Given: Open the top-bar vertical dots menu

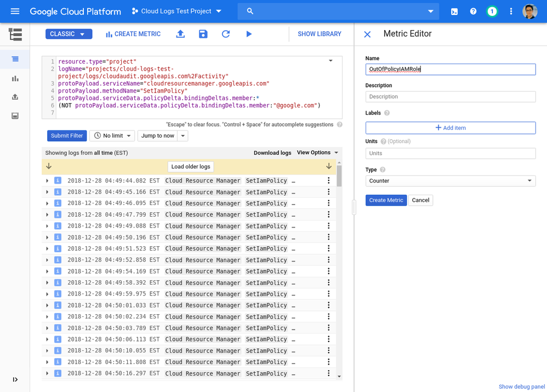Looking at the screenshot, I should pos(511,11).
